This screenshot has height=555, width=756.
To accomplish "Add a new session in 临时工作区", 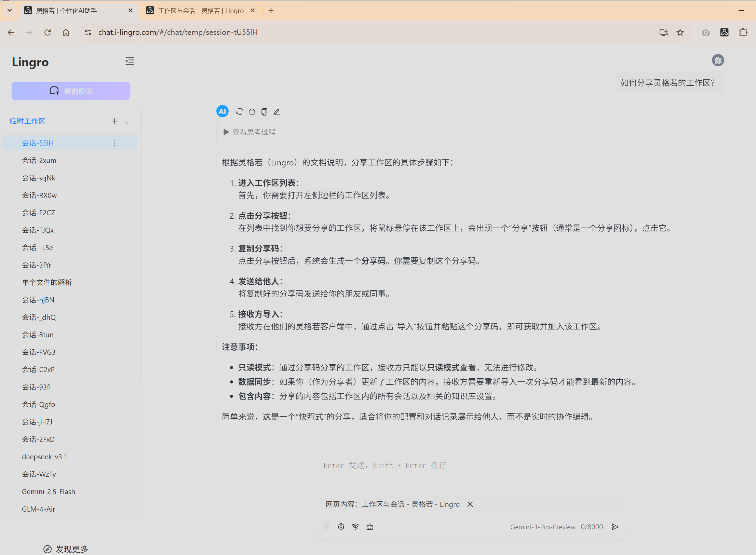I will [x=114, y=121].
